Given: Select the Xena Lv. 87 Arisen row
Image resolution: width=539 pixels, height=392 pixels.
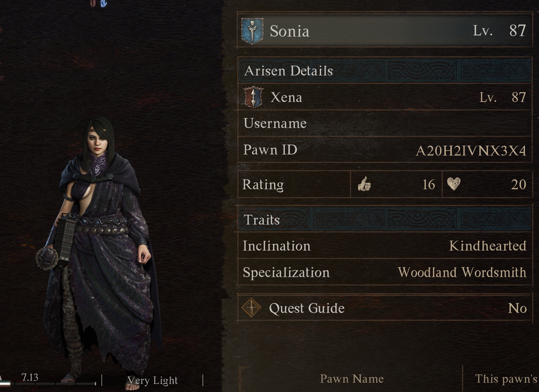Looking at the screenshot, I should [385, 97].
